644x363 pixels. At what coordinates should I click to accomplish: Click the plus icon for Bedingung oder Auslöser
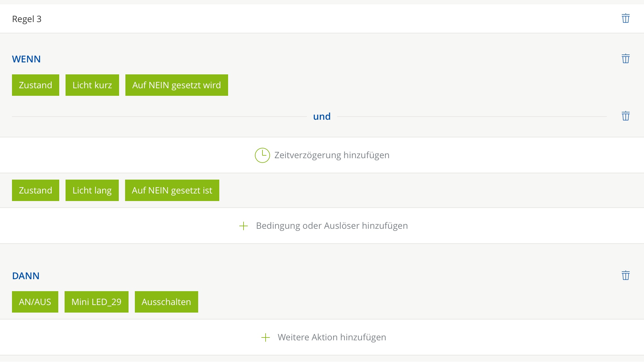pyautogui.click(x=244, y=226)
